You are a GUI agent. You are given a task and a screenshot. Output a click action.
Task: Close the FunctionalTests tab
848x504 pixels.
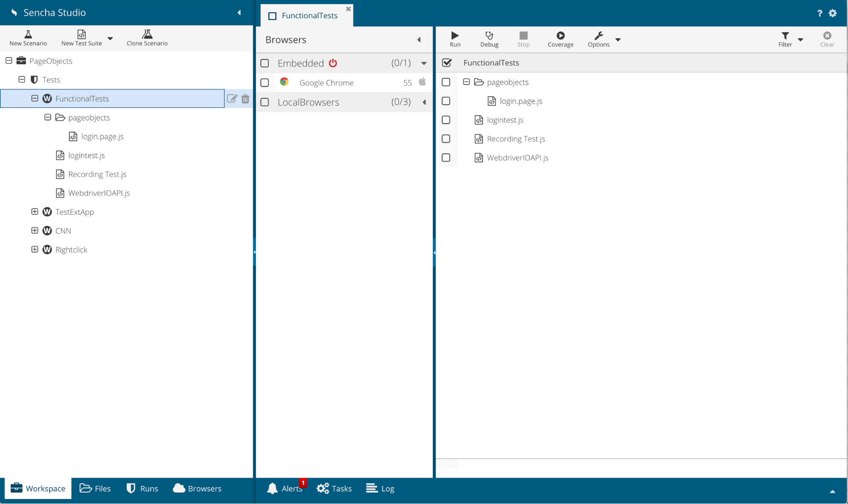[348, 8]
